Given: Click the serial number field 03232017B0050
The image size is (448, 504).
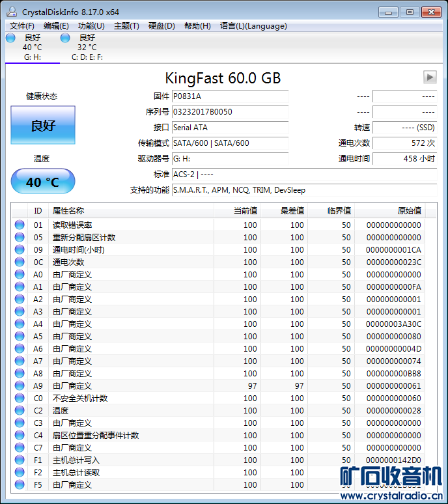Looking at the screenshot, I should pyautogui.click(x=230, y=112).
